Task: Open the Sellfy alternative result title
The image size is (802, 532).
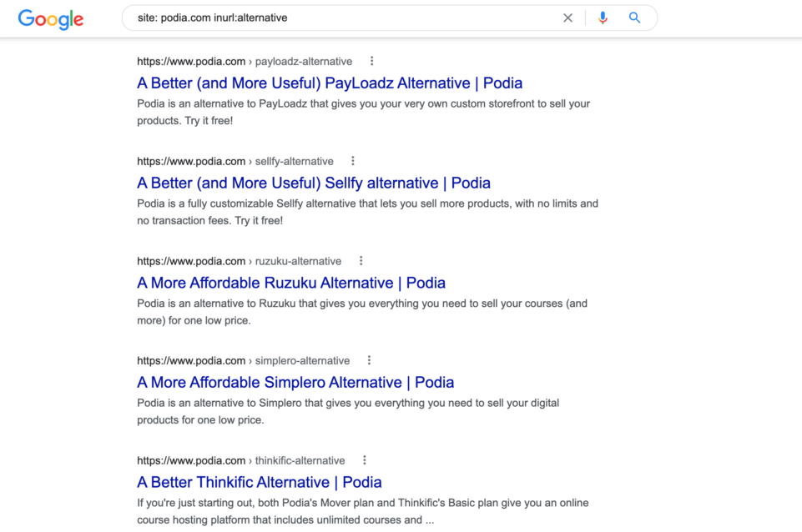Action: click(314, 183)
